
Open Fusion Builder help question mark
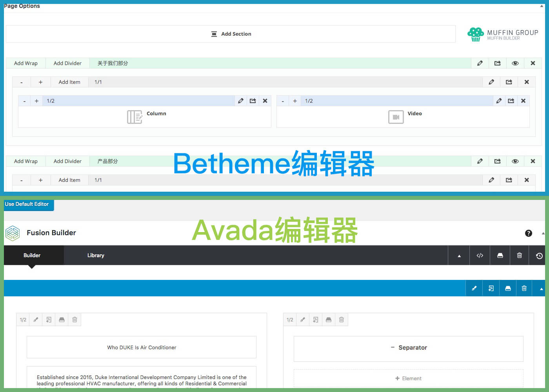click(x=528, y=233)
